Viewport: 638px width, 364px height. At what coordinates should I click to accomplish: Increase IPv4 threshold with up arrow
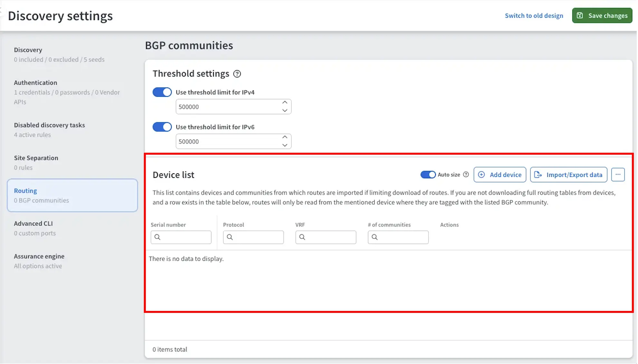tap(285, 103)
